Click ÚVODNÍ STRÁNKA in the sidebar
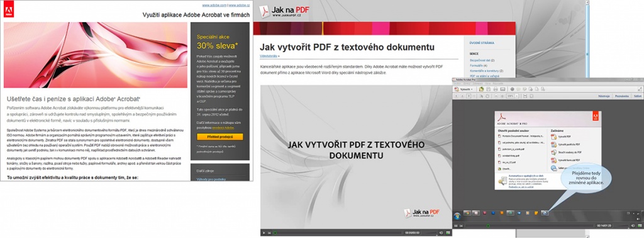This screenshot has width=644, height=238. coord(482,43)
